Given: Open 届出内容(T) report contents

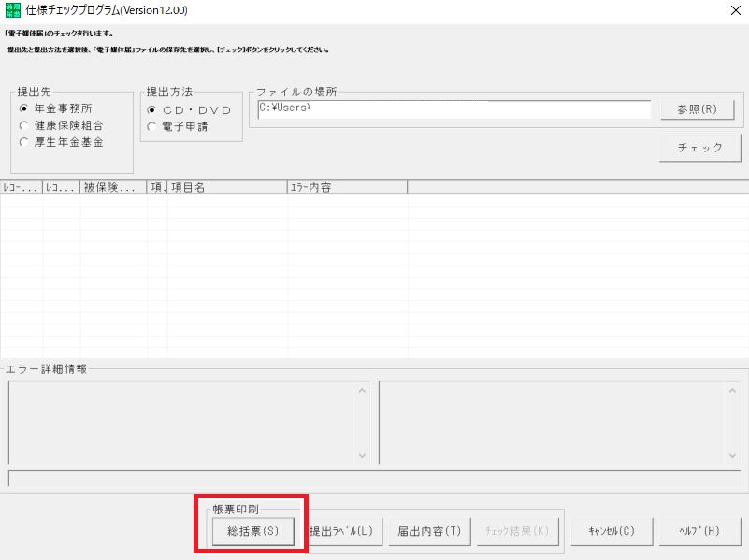Looking at the screenshot, I should [x=428, y=531].
